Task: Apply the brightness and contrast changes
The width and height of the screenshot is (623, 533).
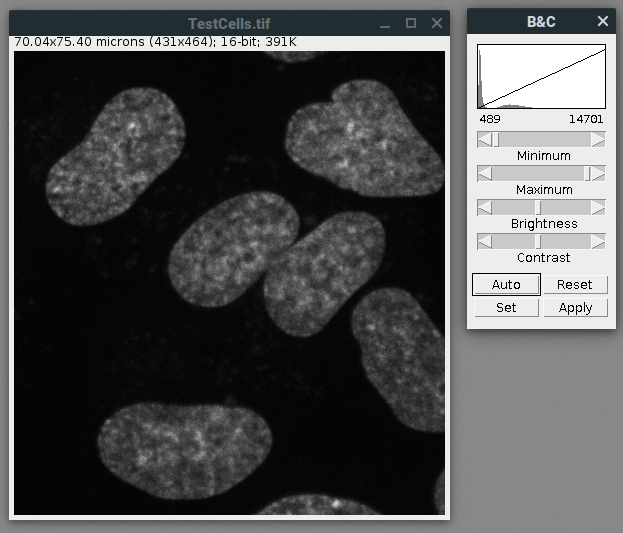Action: 575,308
